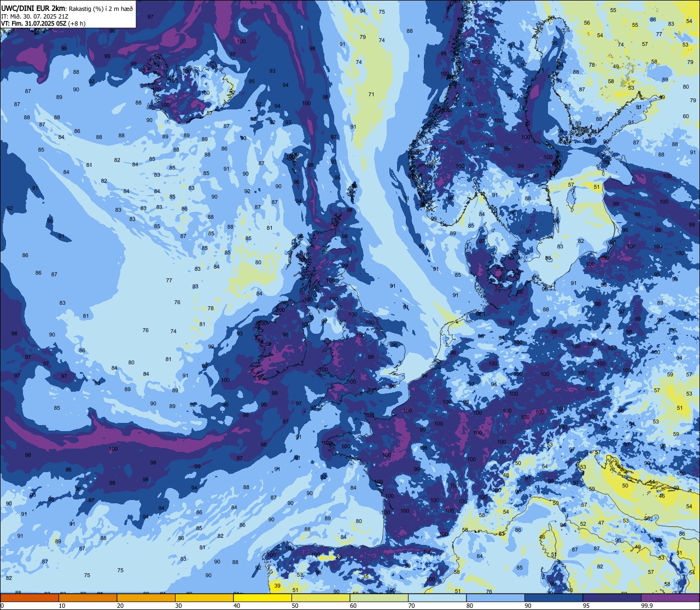The image size is (700, 610).
Task: Click the "71" humidity value on the map
Action: [371, 95]
